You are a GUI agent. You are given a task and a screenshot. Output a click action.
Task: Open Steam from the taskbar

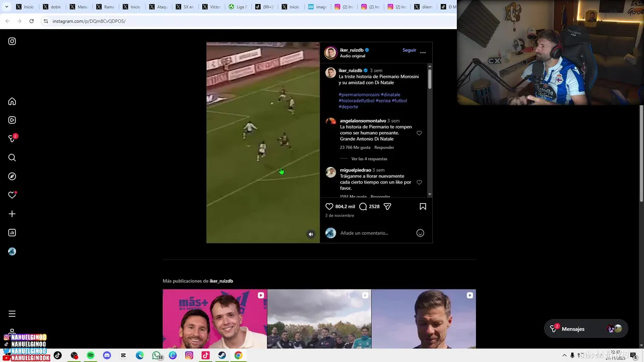pyautogui.click(x=222, y=355)
